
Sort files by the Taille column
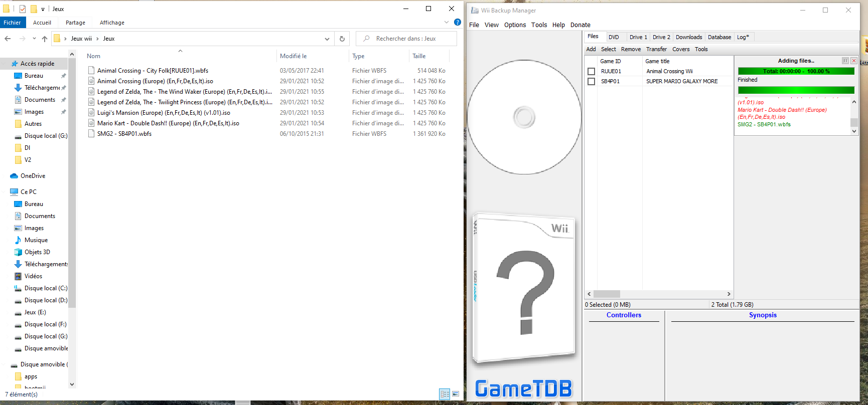coord(429,56)
